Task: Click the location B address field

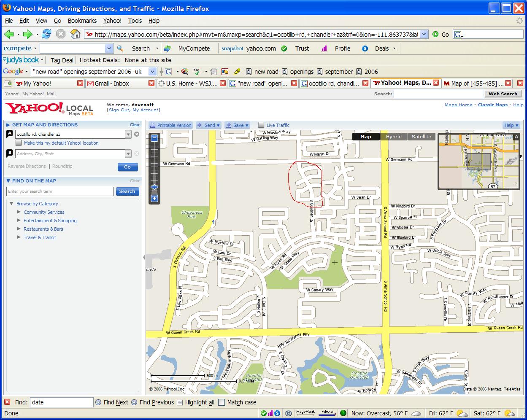Action: tap(70, 154)
